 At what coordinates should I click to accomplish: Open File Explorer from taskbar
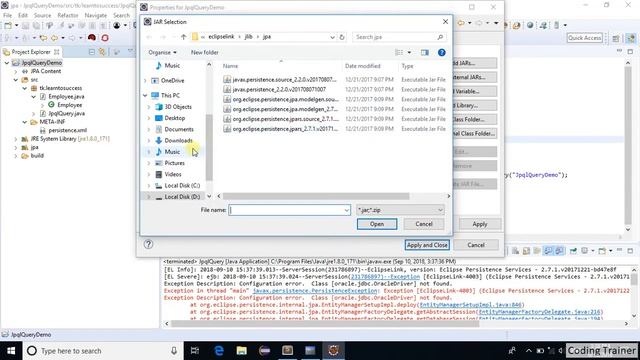tap(242, 351)
